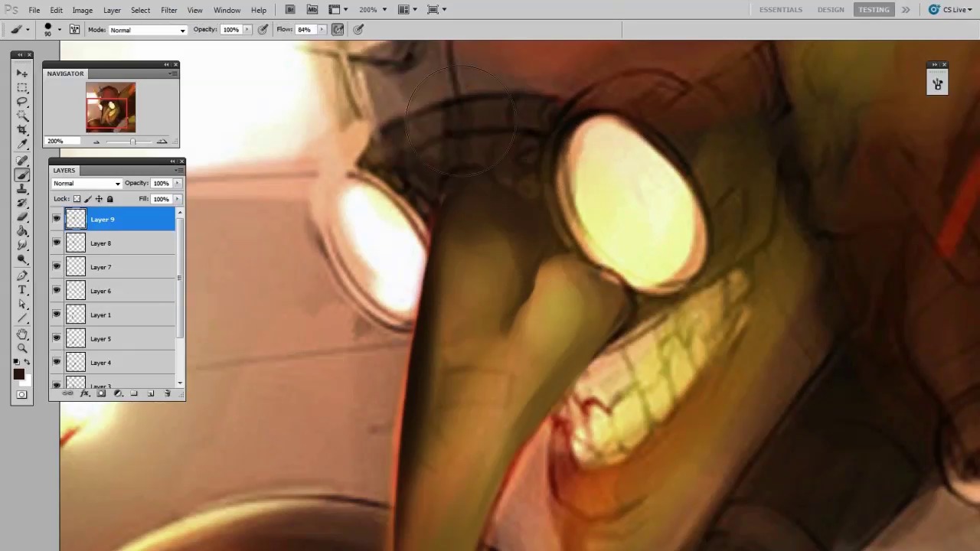Image resolution: width=980 pixels, height=551 pixels.
Task: Launch Mini Bridge from top bar
Action: pyautogui.click(x=312, y=10)
